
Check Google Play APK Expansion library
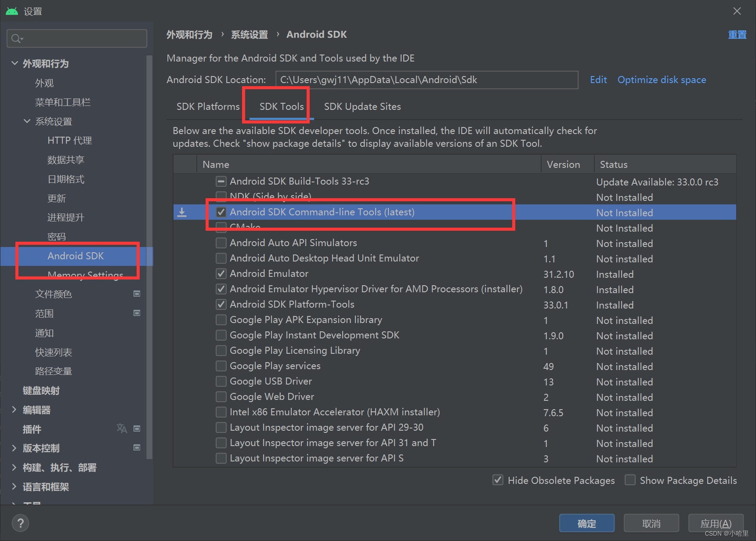click(x=221, y=320)
